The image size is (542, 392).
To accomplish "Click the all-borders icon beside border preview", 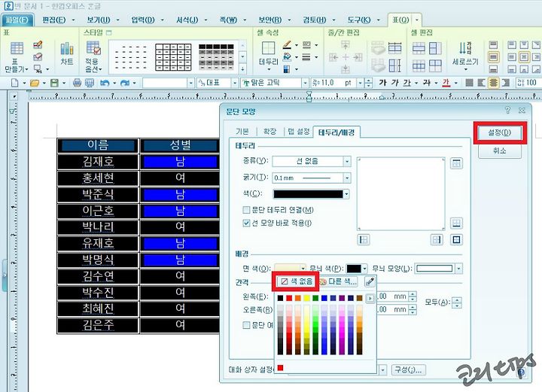I will click(456, 239).
